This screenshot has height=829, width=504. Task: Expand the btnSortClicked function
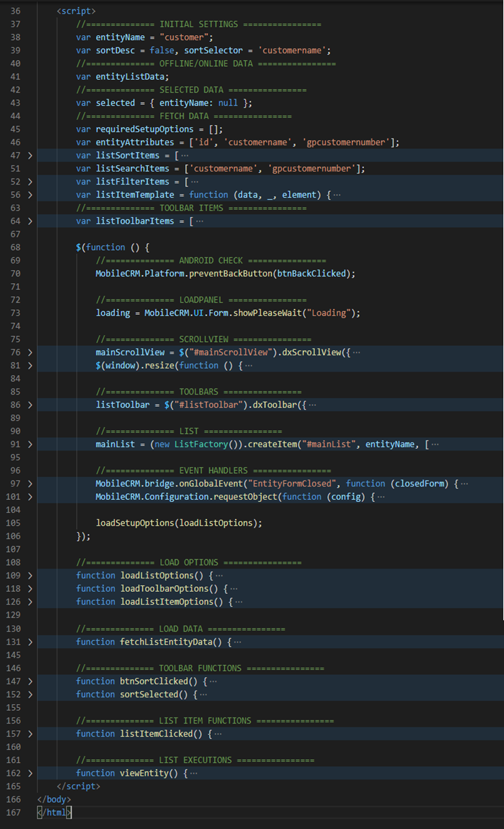[x=30, y=681]
